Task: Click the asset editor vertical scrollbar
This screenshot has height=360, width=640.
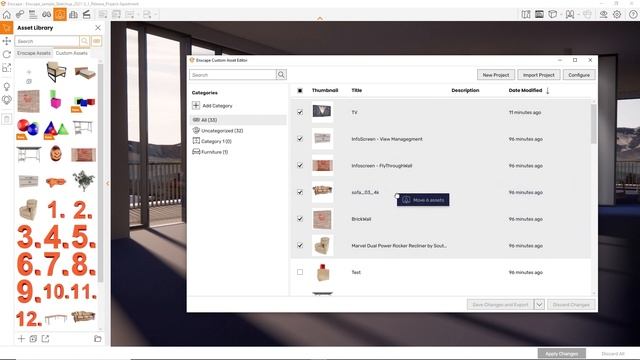Action: pos(593,124)
